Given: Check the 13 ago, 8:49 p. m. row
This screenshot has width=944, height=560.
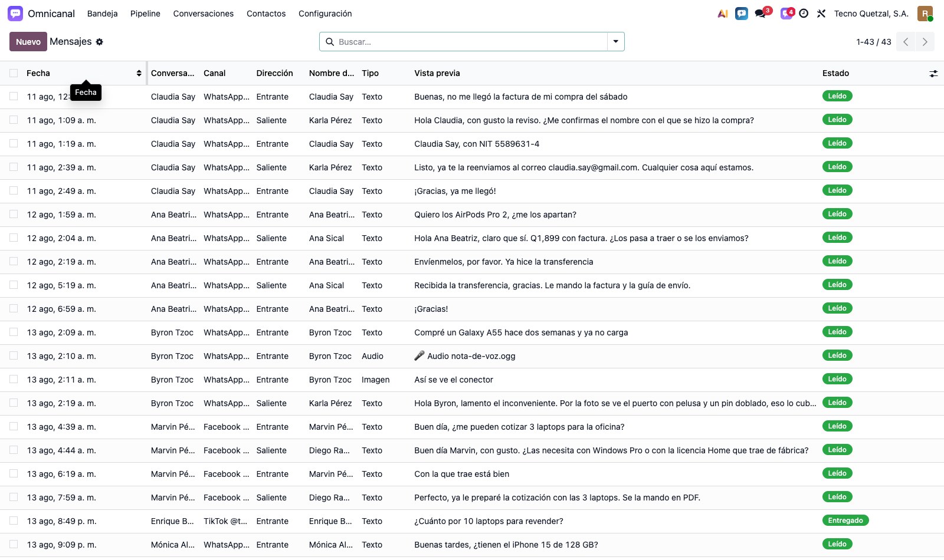Looking at the screenshot, I should coord(14,521).
